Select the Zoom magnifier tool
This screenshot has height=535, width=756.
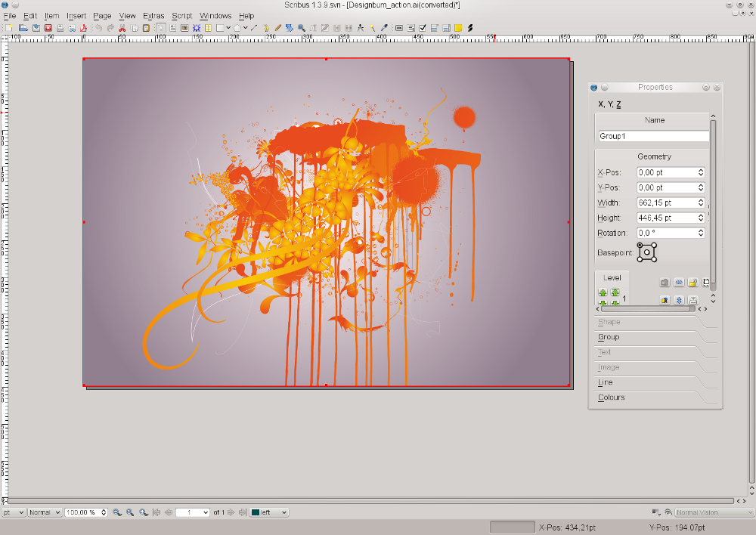tap(300, 28)
